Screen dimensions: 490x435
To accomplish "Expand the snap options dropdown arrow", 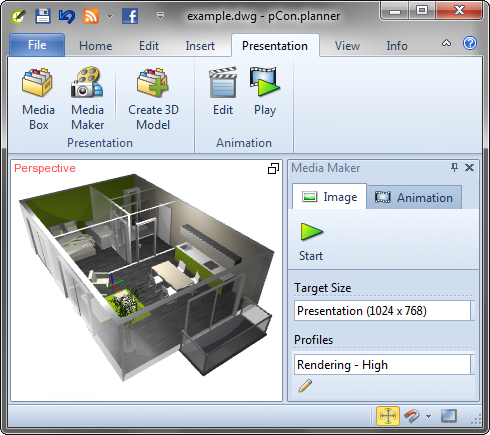I will (428, 416).
